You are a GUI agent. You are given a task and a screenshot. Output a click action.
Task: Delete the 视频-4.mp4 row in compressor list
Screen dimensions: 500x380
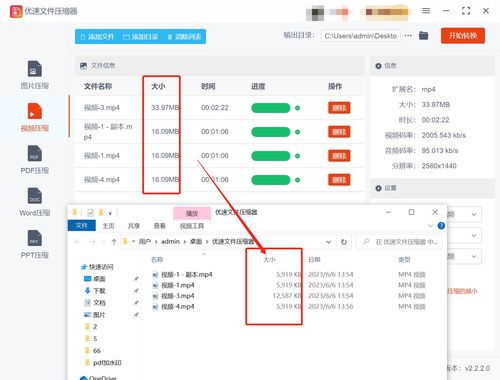tap(339, 180)
